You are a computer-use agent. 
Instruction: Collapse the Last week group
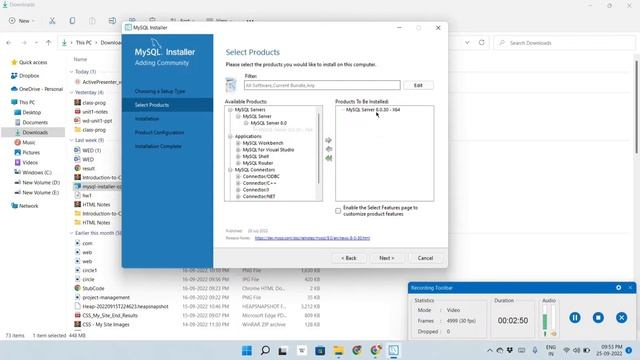71,140
